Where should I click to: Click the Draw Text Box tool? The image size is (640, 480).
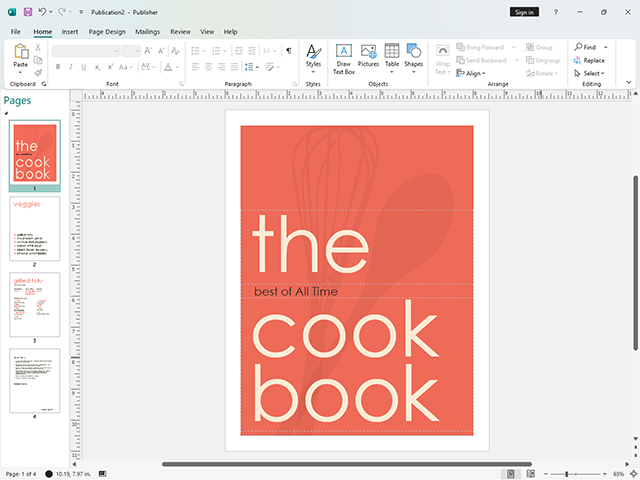click(x=344, y=59)
